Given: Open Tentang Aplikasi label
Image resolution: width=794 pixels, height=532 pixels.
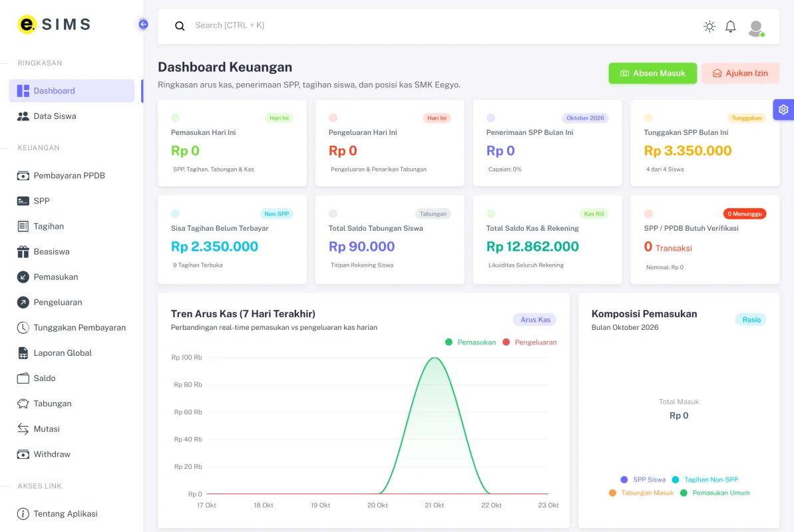Looking at the screenshot, I should pyautogui.click(x=65, y=513).
